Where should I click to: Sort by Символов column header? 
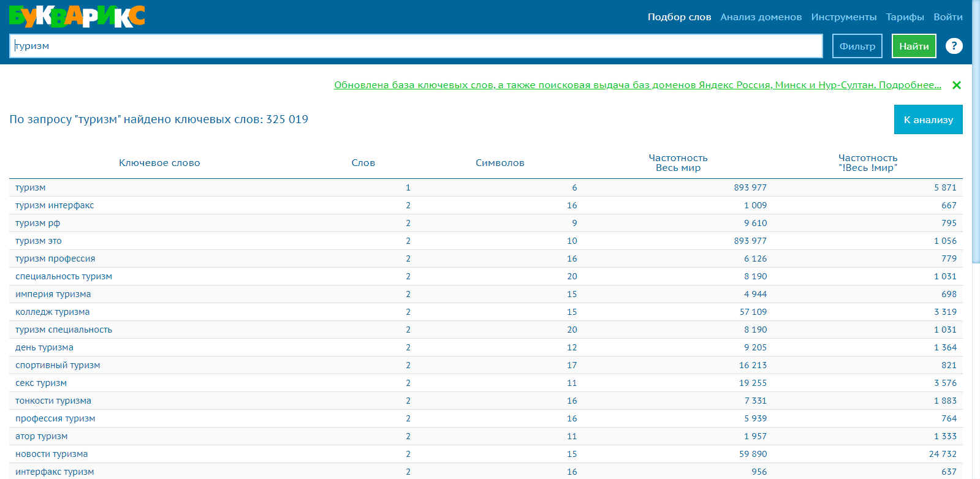(x=499, y=163)
